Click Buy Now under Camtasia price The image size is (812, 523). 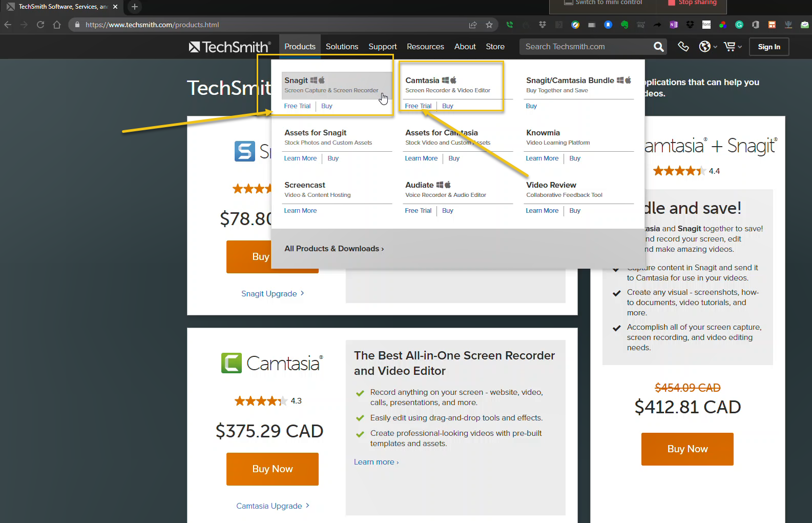273,469
